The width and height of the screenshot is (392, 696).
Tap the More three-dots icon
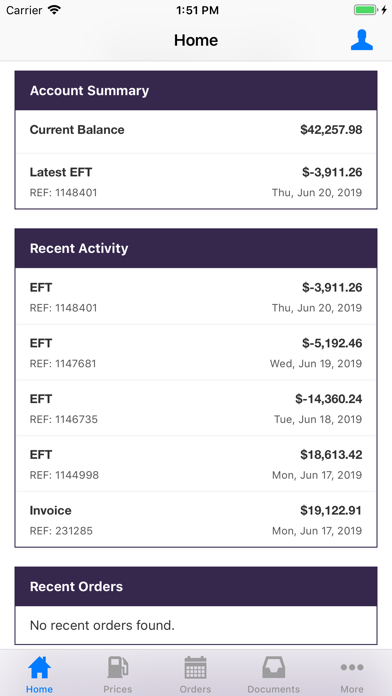click(x=352, y=667)
